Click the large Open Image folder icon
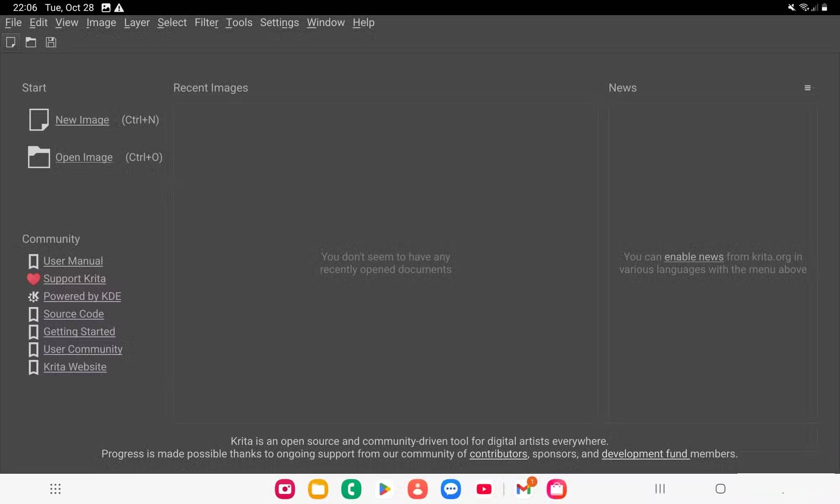This screenshot has height=504, width=840. [39, 157]
